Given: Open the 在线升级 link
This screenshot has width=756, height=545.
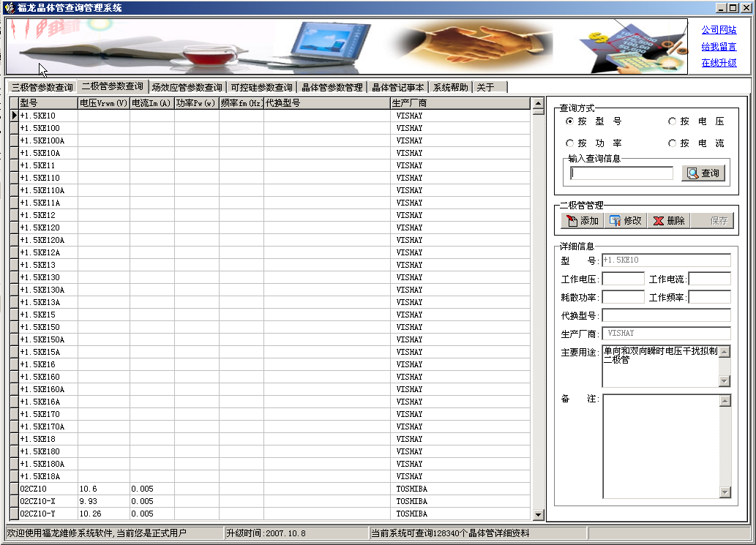Looking at the screenshot, I should coord(719,63).
